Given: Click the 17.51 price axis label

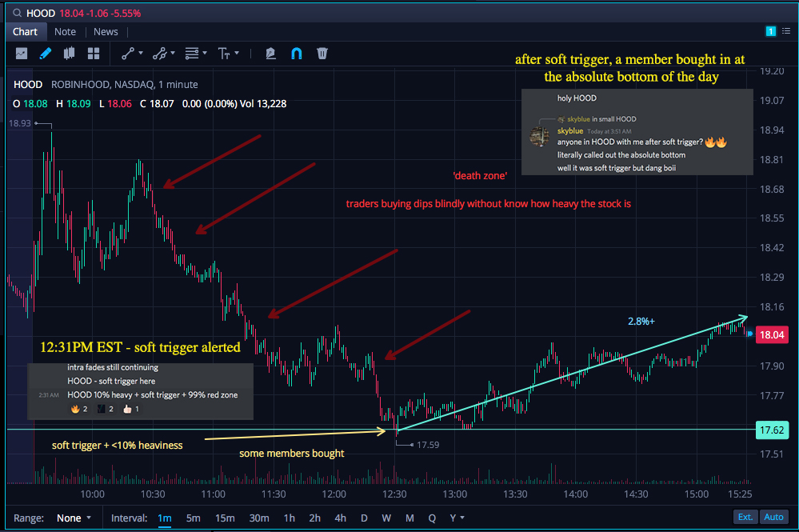Looking at the screenshot, I should tap(772, 454).
